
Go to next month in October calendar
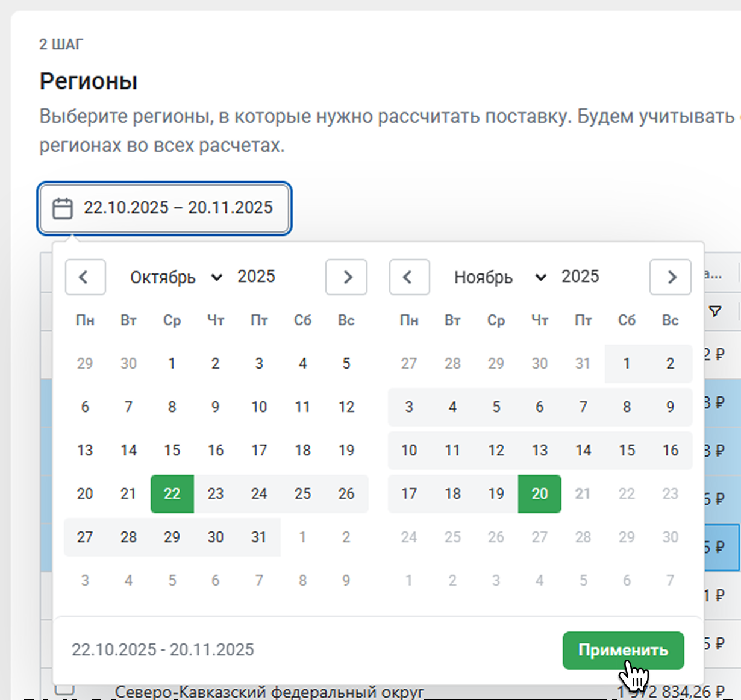click(x=346, y=277)
